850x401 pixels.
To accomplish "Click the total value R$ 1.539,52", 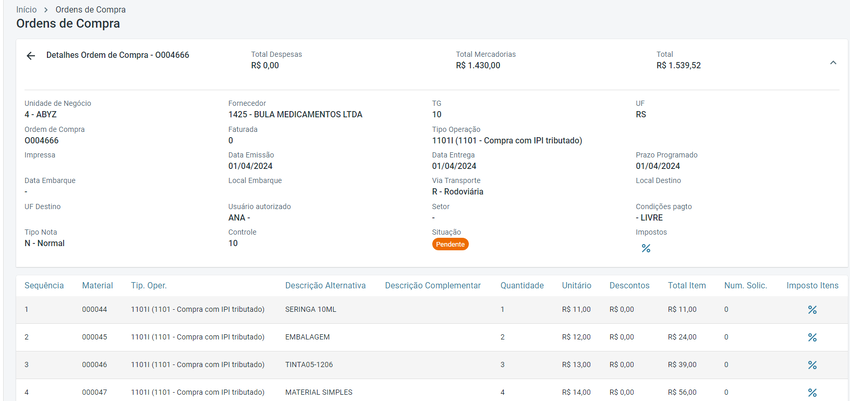I will point(679,66).
